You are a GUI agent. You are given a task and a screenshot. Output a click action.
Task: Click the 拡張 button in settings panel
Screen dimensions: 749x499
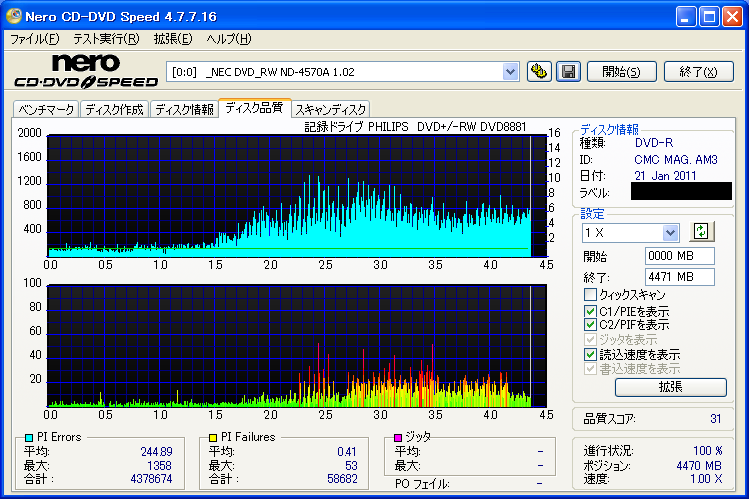671,387
